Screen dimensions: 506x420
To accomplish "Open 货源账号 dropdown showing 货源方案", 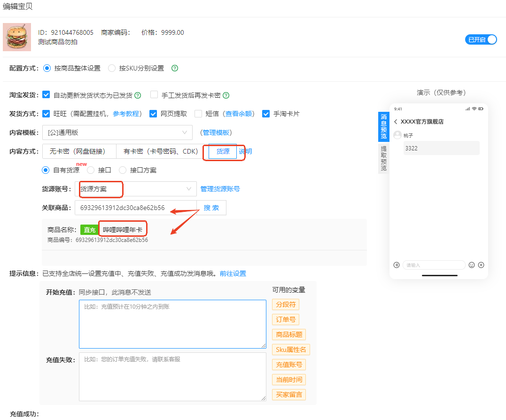I will tap(135, 189).
